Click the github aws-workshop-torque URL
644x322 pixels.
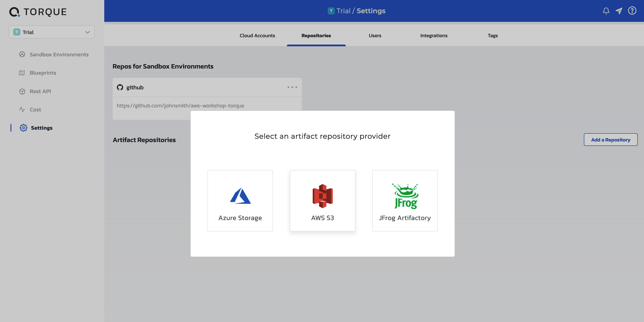click(x=180, y=106)
